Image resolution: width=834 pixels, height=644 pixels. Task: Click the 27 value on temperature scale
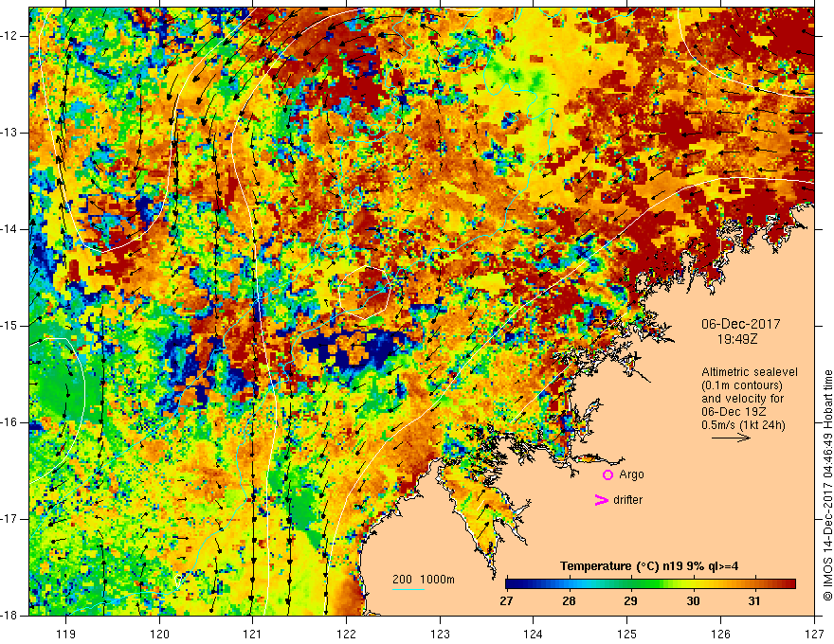[x=506, y=601]
